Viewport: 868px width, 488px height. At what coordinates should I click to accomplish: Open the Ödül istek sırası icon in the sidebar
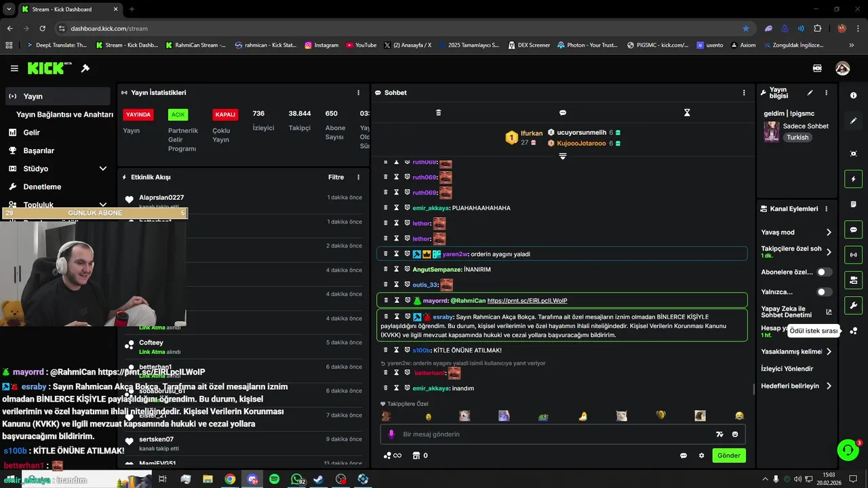(853, 331)
